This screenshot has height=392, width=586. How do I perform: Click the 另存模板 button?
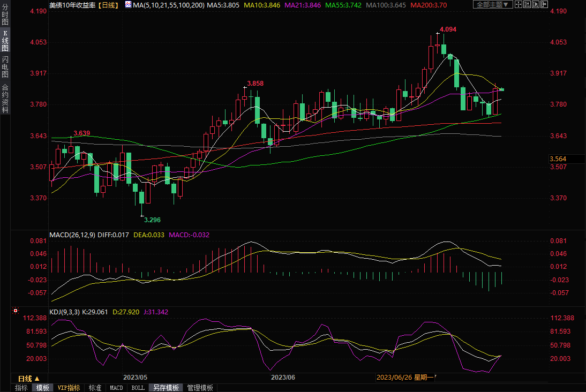click(166, 388)
